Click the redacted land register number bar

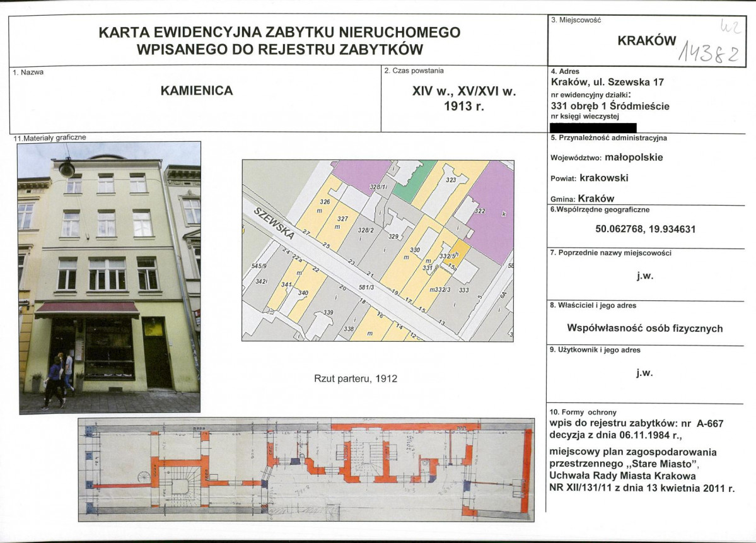593,127
